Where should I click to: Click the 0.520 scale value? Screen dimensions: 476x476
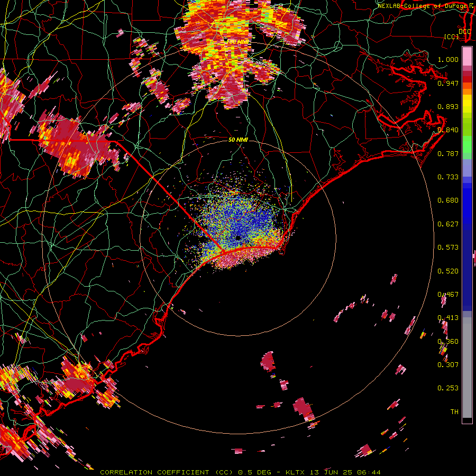(448, 271)
